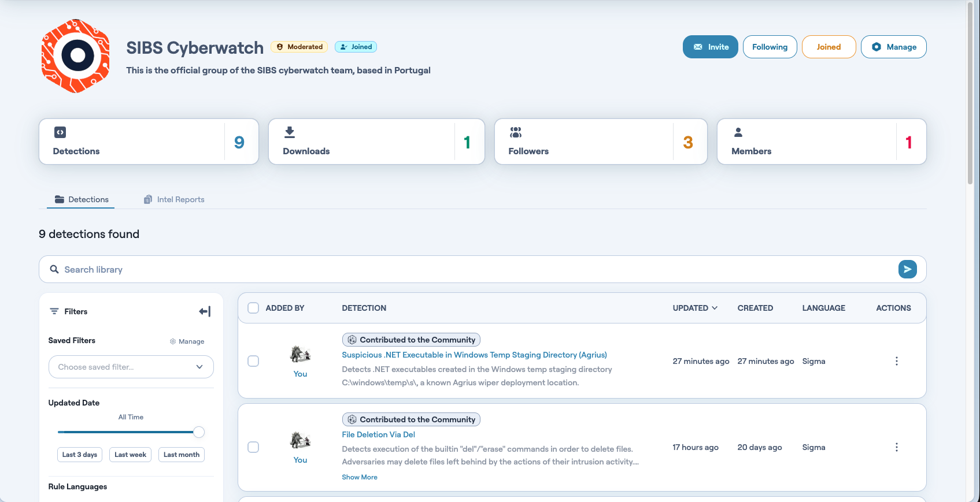
Task: Toggle the select-all detections checkbox
Action: point(253,308)
